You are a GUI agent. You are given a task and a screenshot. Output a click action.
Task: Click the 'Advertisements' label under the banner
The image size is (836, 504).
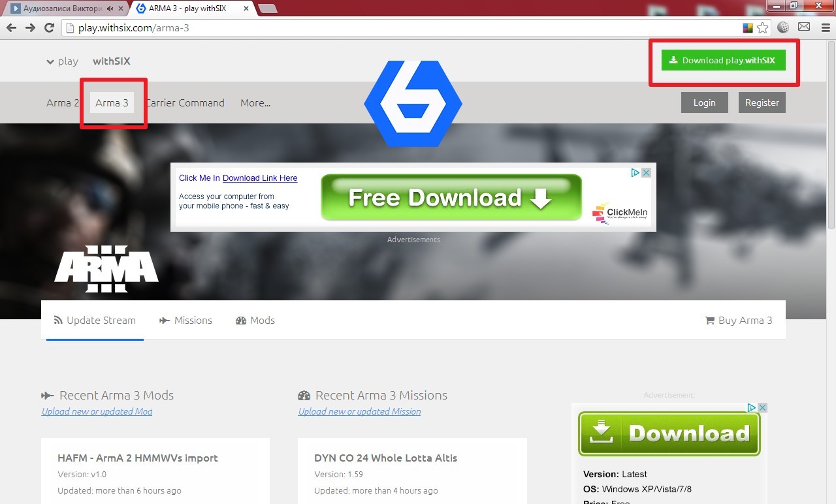(413, 240)
